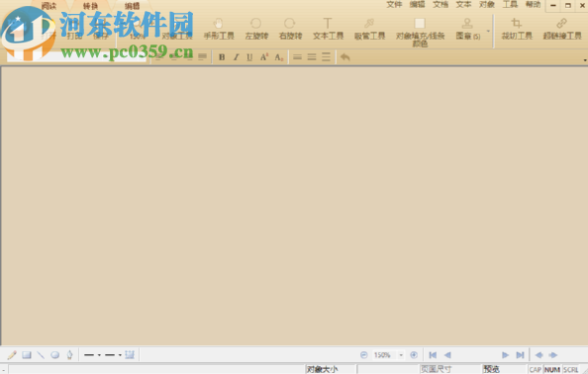Go to the previous page

point(447,354)
